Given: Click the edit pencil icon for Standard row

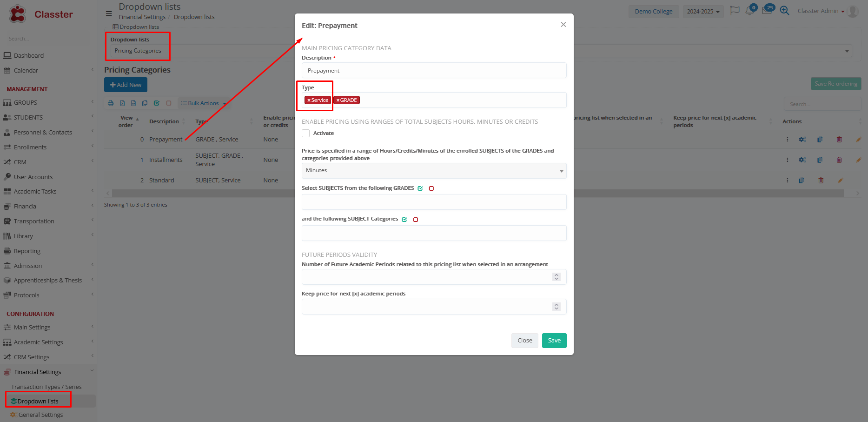Looking at the screenshot, I should coord(840,181).
